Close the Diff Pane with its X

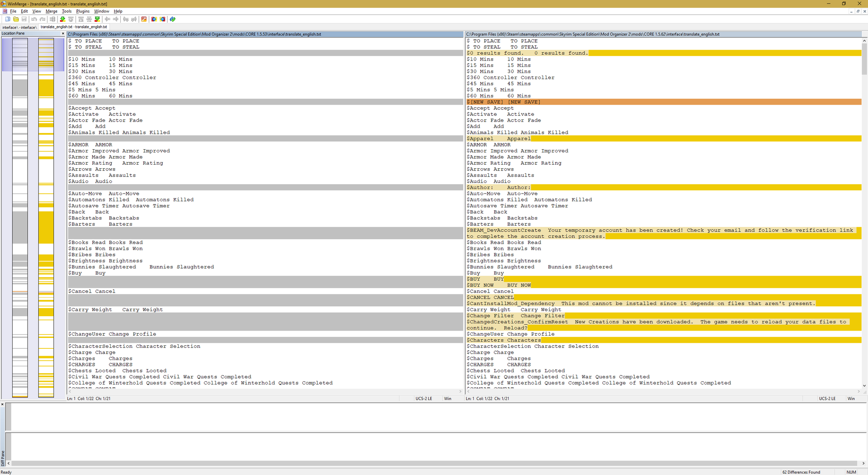click(2, 404)
